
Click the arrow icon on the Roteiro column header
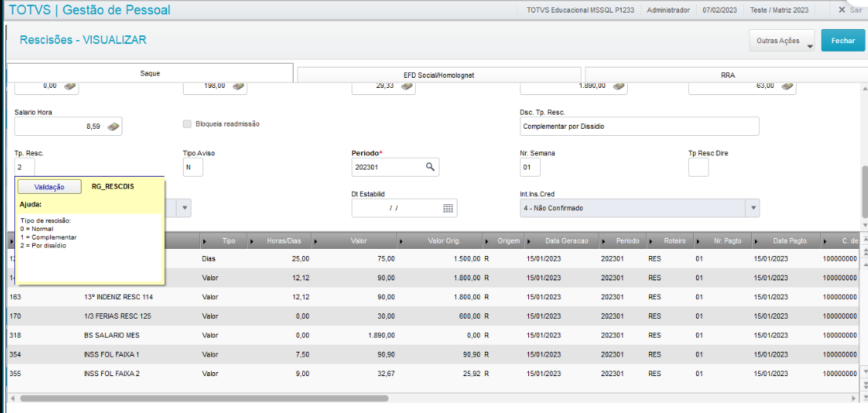(x=651, y=241)
